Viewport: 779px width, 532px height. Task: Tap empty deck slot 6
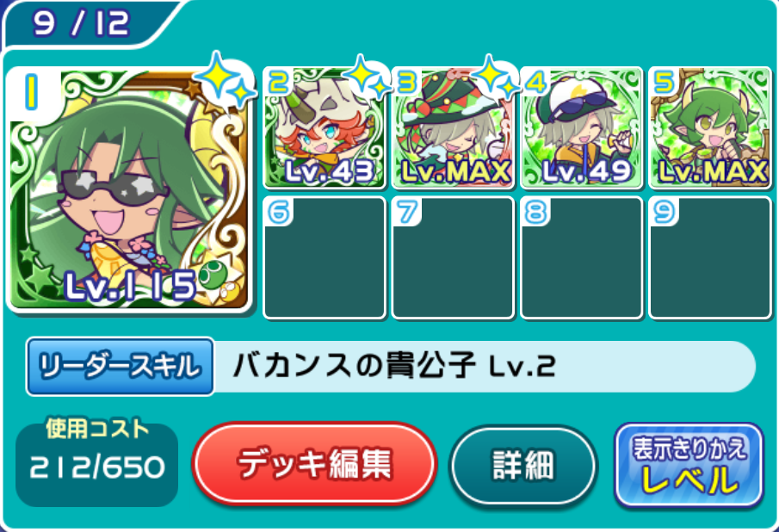[x=325, y=257]
